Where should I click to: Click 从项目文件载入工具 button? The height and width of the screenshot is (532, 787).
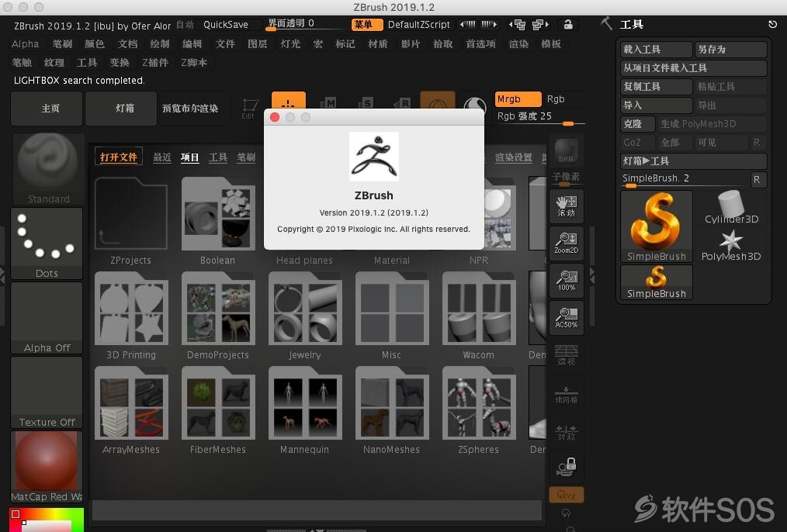coord(694,67)
